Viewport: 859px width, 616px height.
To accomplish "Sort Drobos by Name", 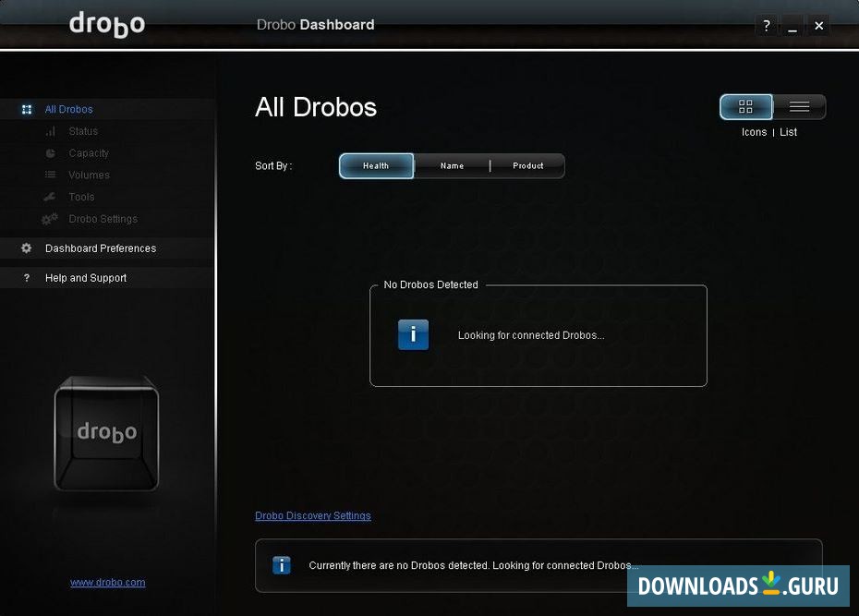I will pyautogui.click(x=452, y=166).
